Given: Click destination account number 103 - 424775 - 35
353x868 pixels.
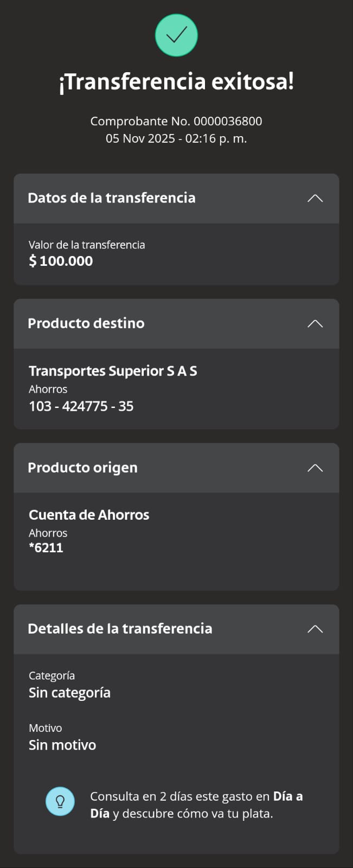Looking at the screenshot, I should [x=81, y=406].
